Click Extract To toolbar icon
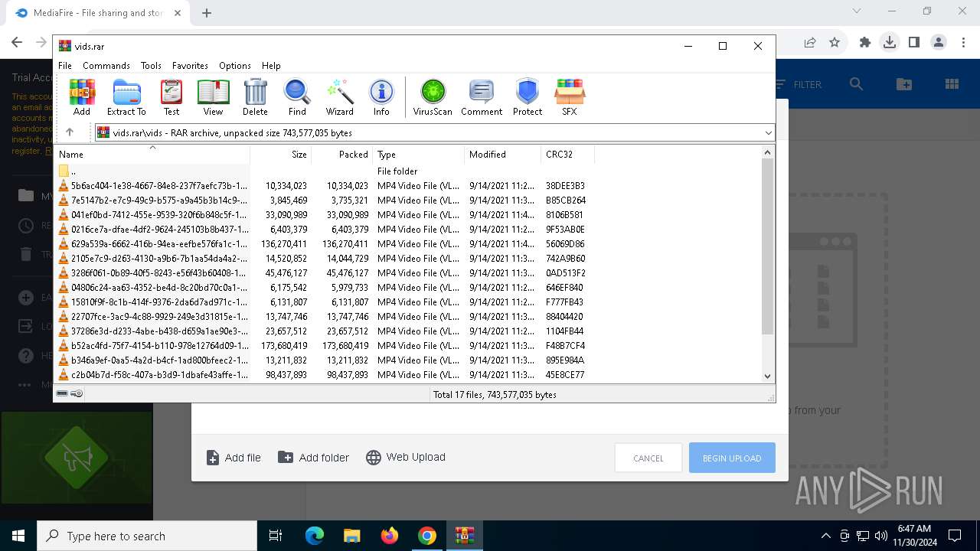The image size is (980, 551). (126, 97)
